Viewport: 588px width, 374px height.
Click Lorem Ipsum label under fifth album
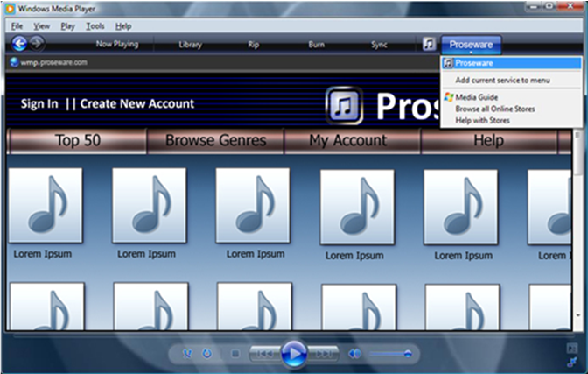[464, 256]
